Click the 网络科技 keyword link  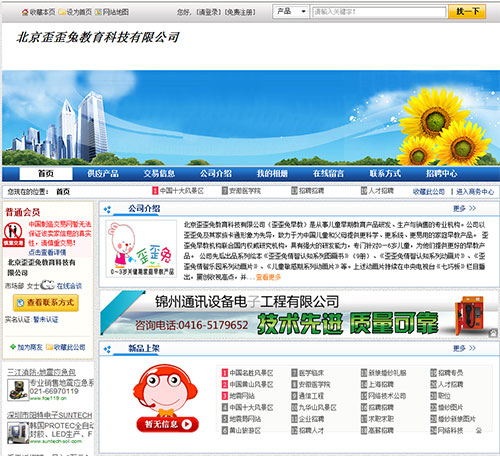[x=450, y=431]
